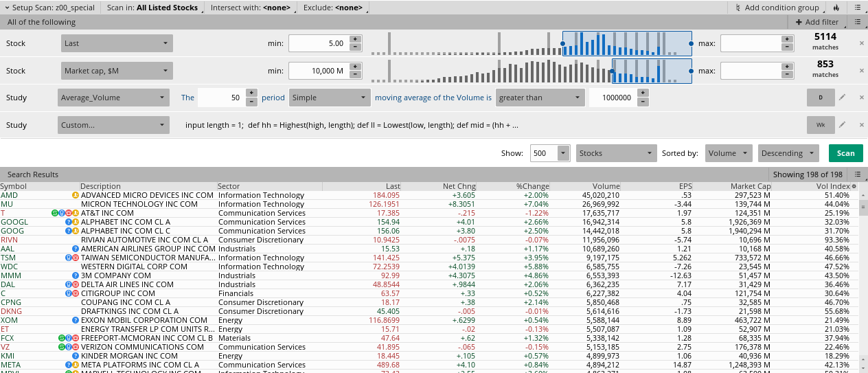Edit the Custom study with pencil icon
Image resolution: width=868 pixels, height=373 pixels.
coord(842,125)
